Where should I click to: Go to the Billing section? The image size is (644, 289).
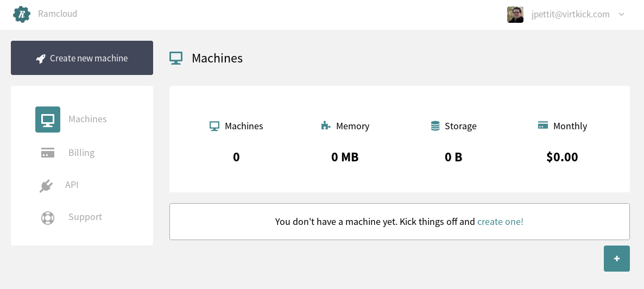pyautogui.click(x=81, y=153)
